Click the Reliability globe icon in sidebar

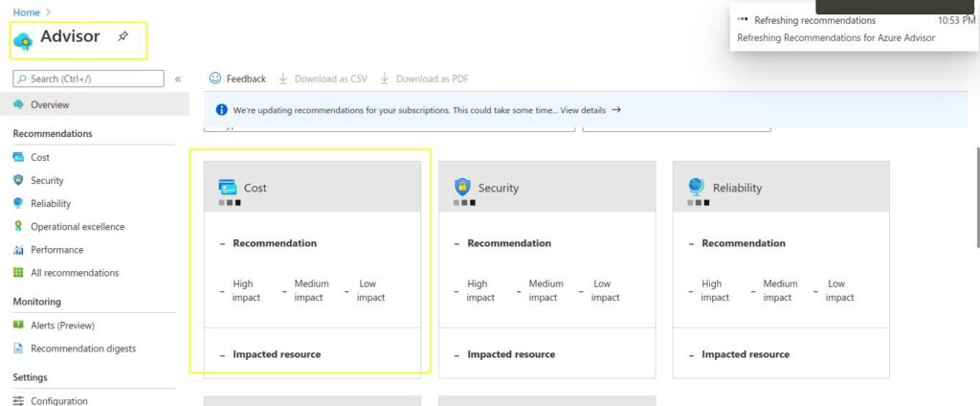pyautogui.click(x=18, y=203)
